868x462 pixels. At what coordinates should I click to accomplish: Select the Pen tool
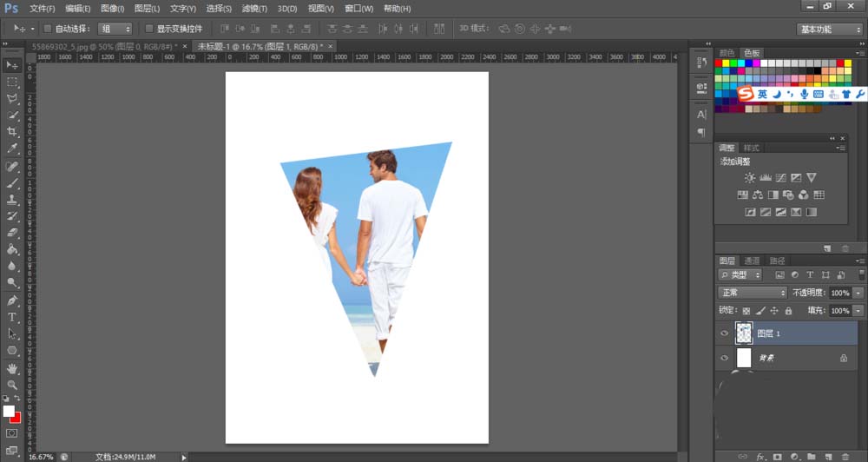12,300
